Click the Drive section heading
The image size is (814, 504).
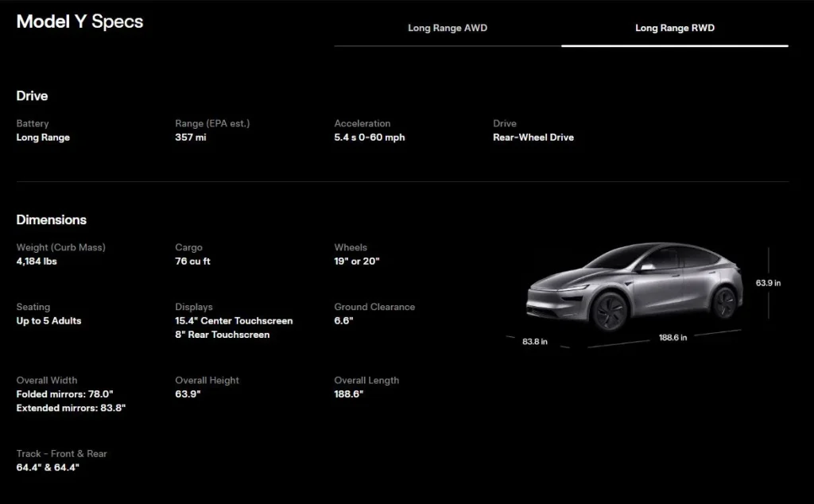click(32, 95)
